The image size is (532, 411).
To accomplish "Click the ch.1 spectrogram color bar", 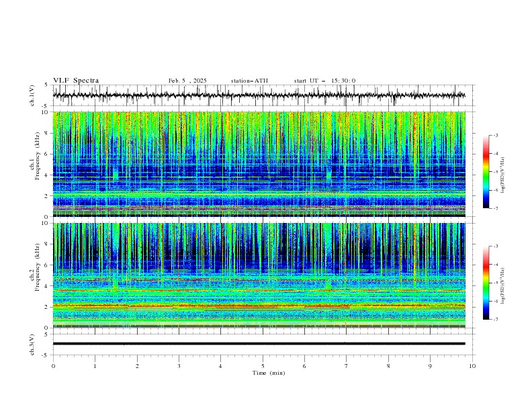I will (x=486, y=172).
